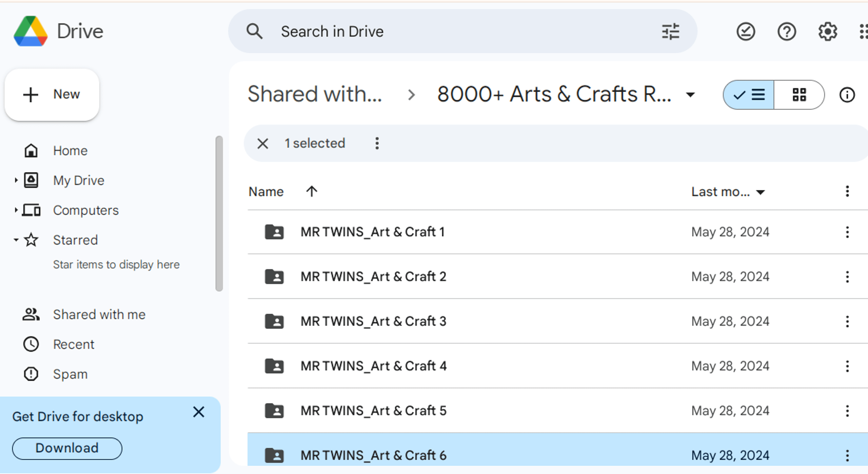Open the Help question mark menu
Screen dimensions: 868x474
click(x=787, y=32)
